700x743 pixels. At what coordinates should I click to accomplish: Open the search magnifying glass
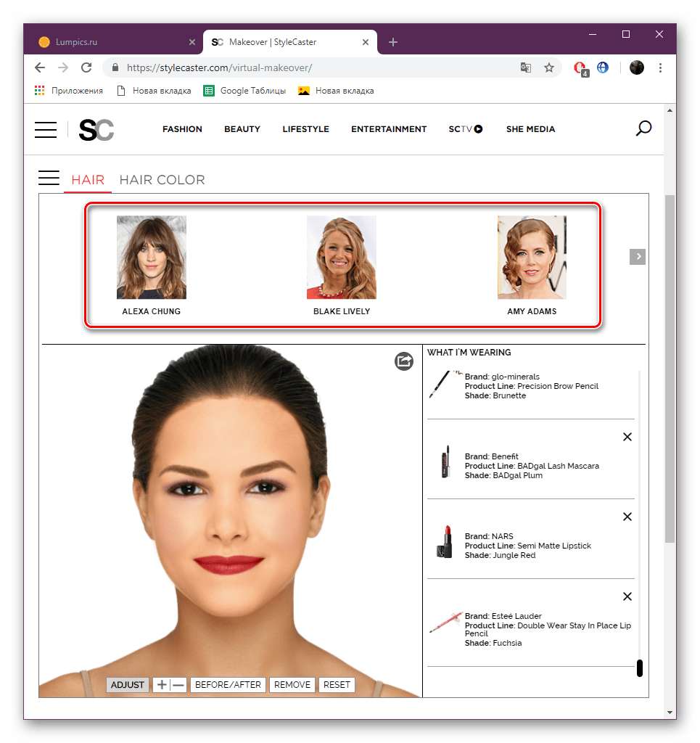[643, 128]
